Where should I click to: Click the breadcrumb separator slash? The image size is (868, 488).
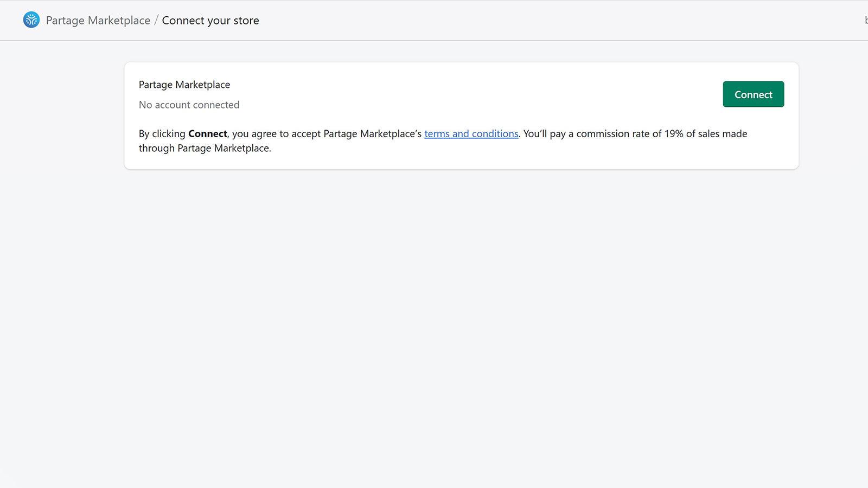pyautogui.click(x=156, y=20)
